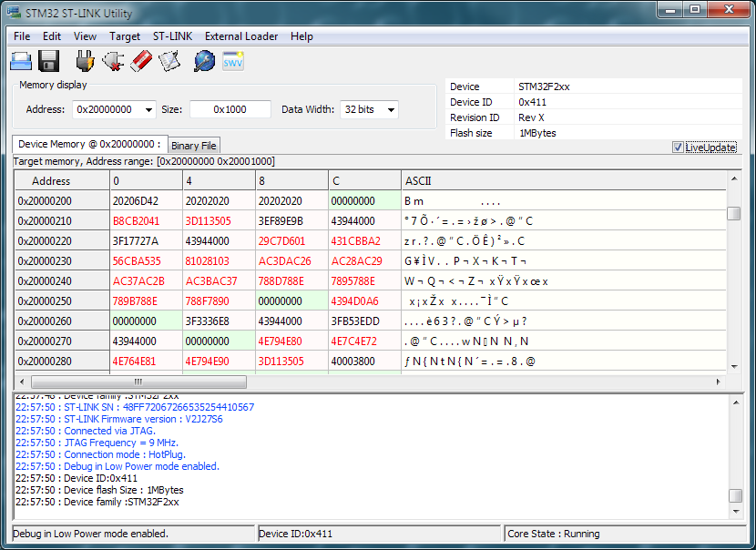Screen dimensions: 756x550
Task: Open the ST website globe icon
Action: tap(204, 61)
